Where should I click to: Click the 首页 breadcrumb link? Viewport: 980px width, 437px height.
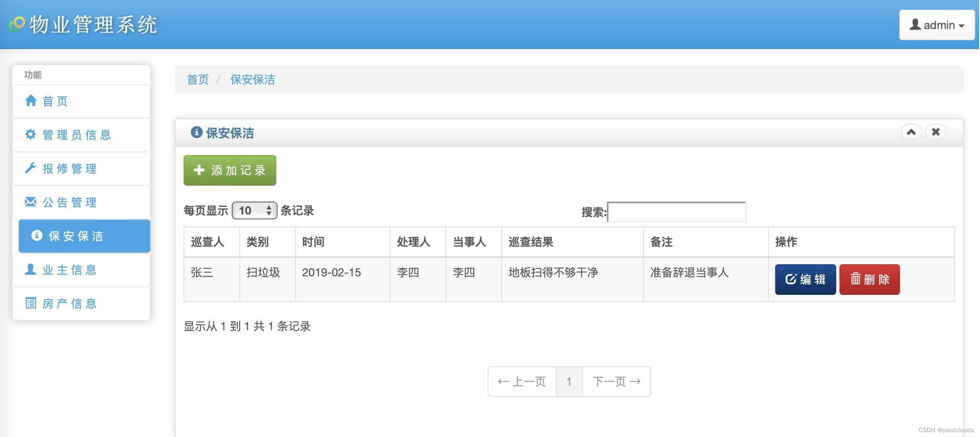[198, 80]
